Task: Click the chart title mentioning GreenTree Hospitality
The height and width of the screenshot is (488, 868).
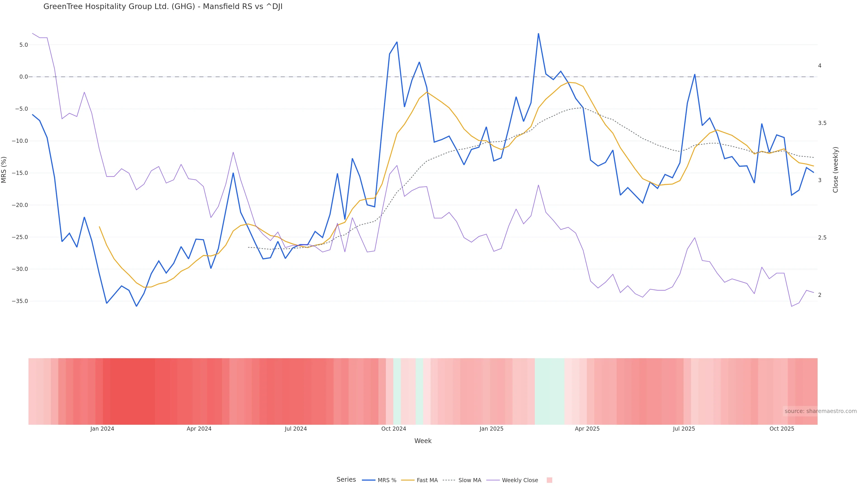Action: pos(163,7)
